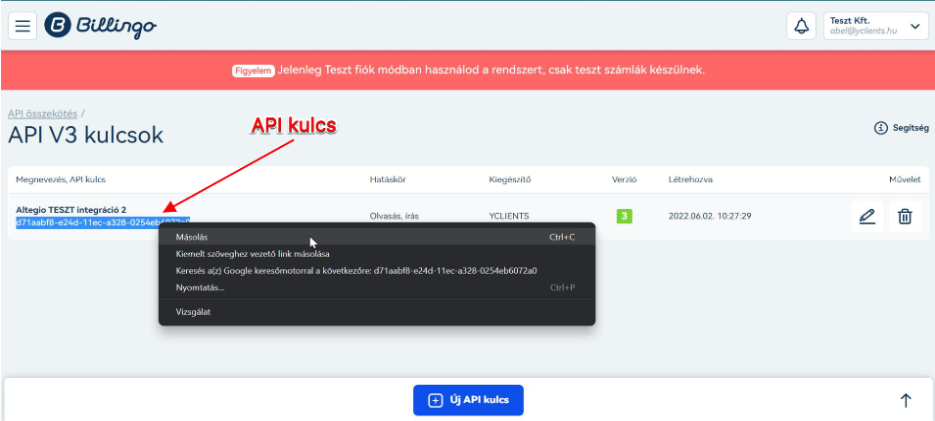
Task: Click the Megnevezés, API kulcs column header
Action: click(x=60, y=179)
